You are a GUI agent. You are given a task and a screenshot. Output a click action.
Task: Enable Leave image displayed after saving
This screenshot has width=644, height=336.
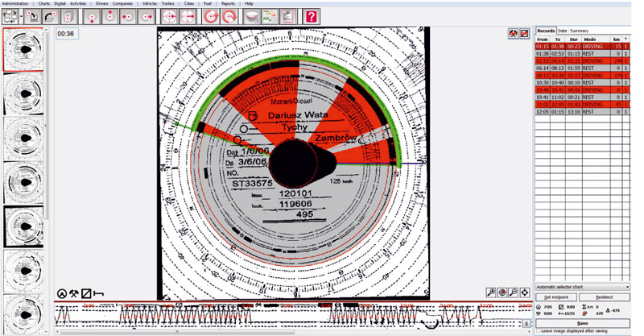point(539,330)
